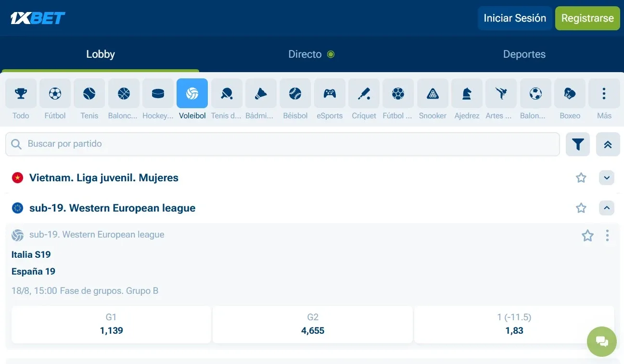
Task: Select the Críquet bat icon
Action: pos(364,93)
